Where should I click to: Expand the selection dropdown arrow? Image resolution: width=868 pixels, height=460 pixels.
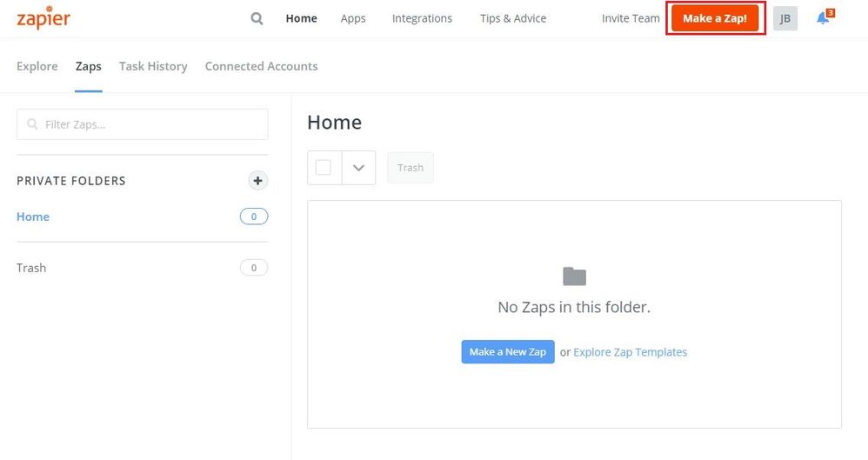tap(358, 168)
